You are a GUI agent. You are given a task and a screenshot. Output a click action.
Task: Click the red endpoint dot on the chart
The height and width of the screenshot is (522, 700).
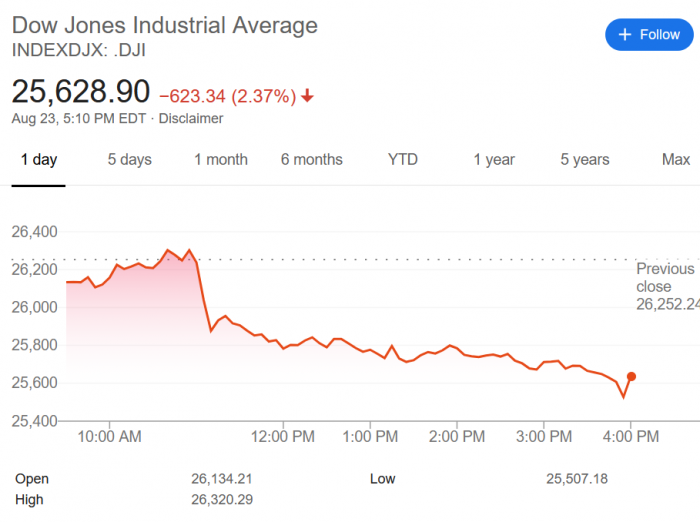tap(631, 377)
